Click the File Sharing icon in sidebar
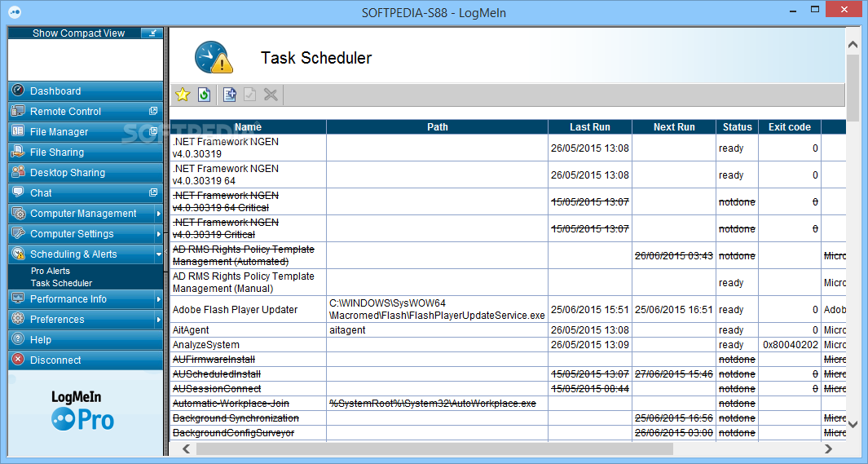 (x=18, y=151)
